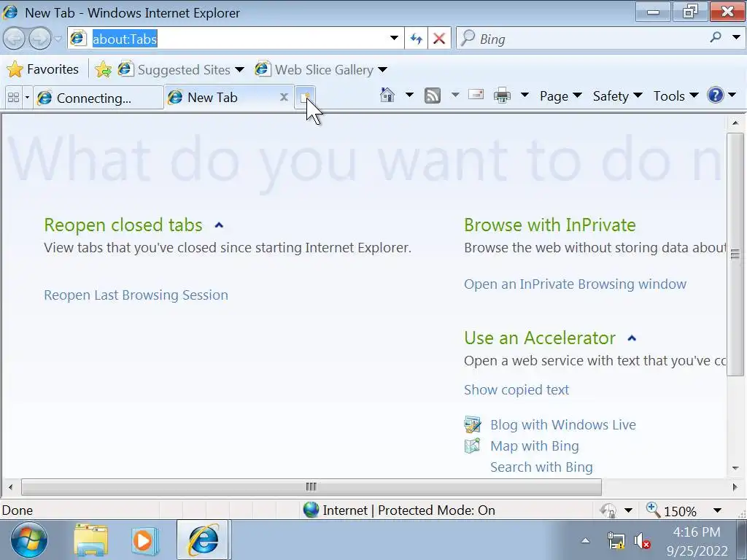
Task: Open the Windows Start menu
Action: click(29, 540)
